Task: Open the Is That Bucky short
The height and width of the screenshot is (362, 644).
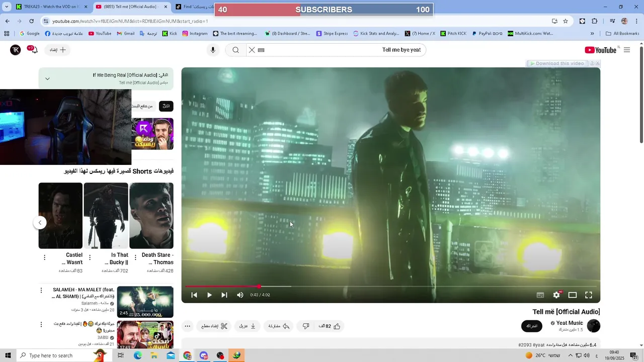Action: 106,216
